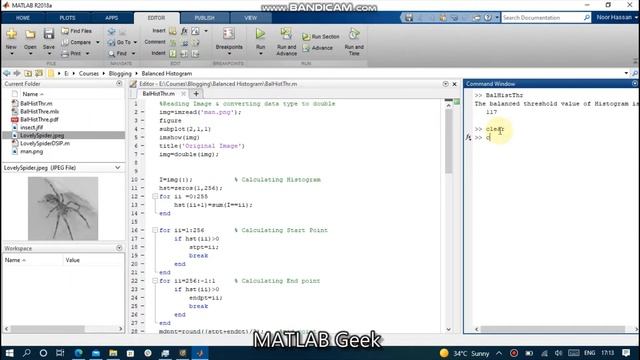Click the taskbar search icon
Image resolution: width=640 pixels, height=360 pixels.
27,353
